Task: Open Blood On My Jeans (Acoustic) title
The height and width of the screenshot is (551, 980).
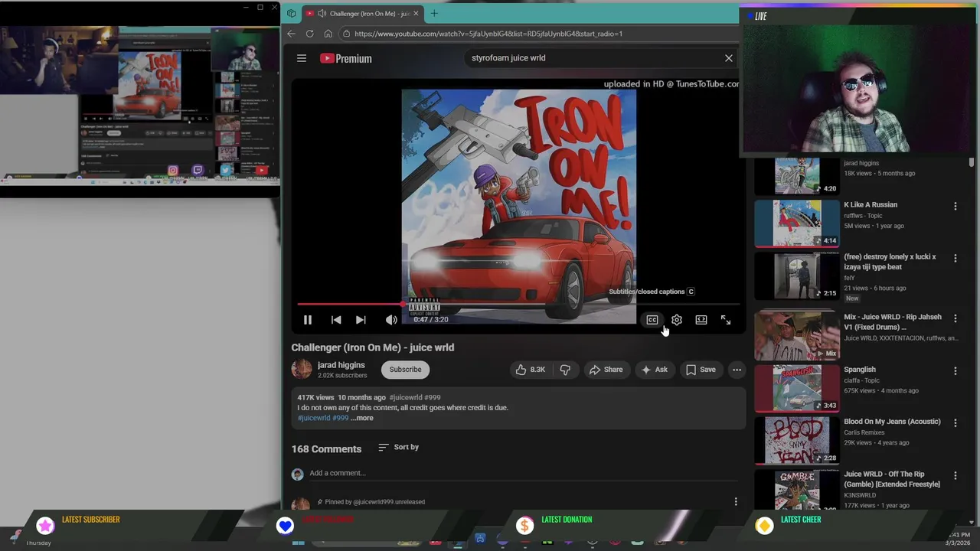Action: (x=892, y=422)
